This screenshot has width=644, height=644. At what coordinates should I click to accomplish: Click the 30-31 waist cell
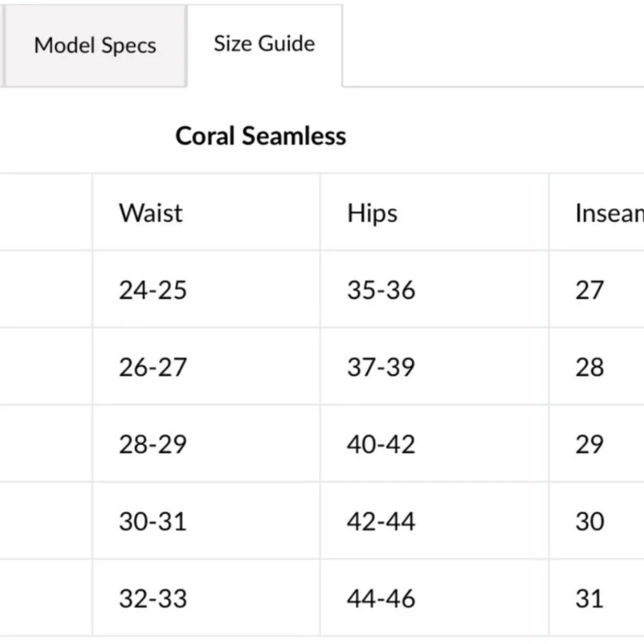click(x=153, y=521)
